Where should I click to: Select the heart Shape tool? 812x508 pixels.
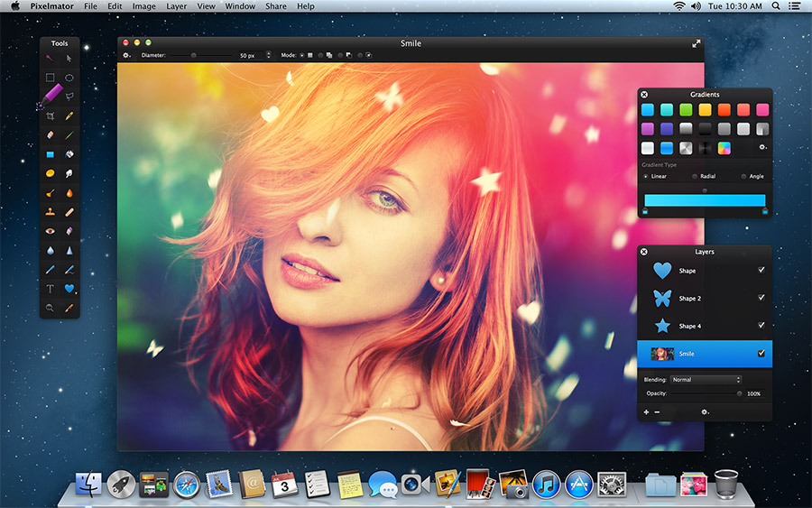point(69,289)
